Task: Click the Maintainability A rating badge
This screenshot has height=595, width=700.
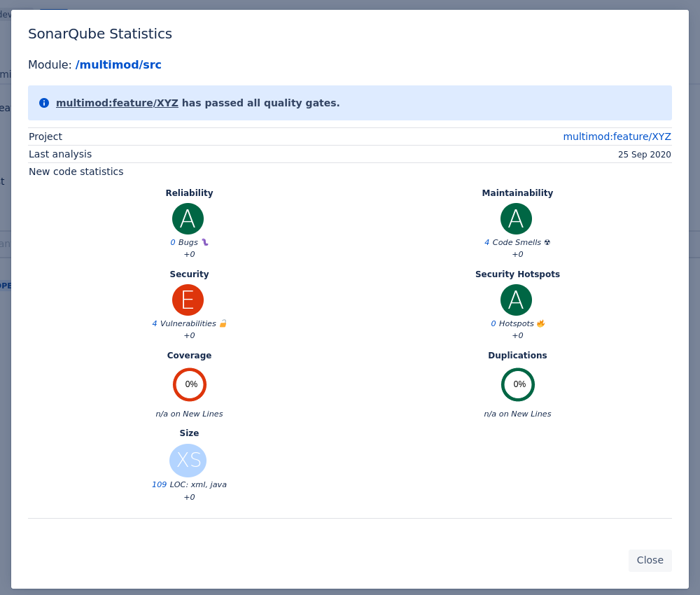Action: (x=516, y=219)
